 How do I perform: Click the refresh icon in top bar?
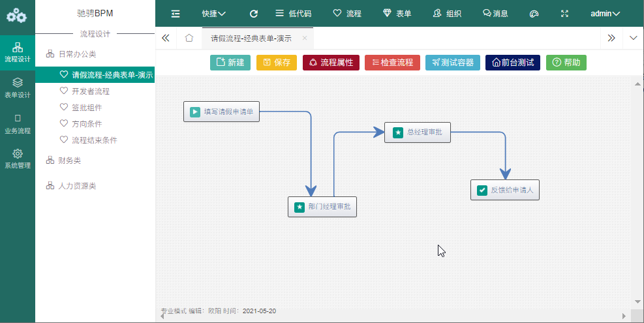pos(254,14)
